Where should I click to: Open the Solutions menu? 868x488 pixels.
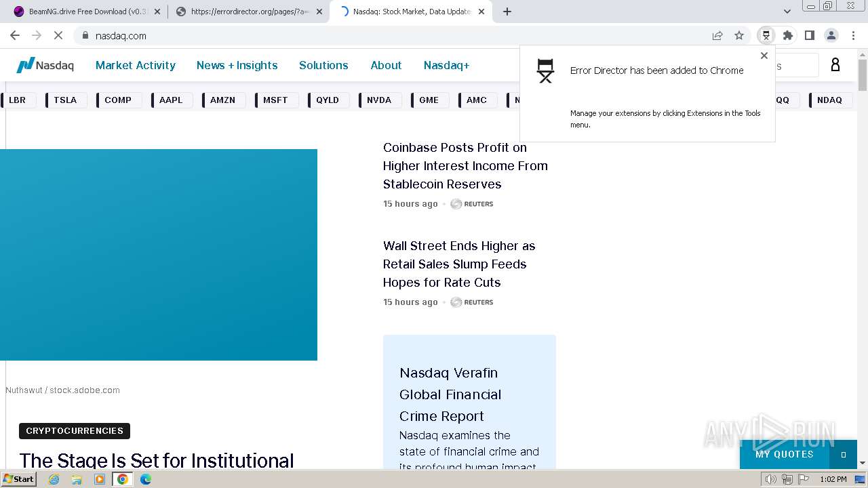click(x=323, y=65)
